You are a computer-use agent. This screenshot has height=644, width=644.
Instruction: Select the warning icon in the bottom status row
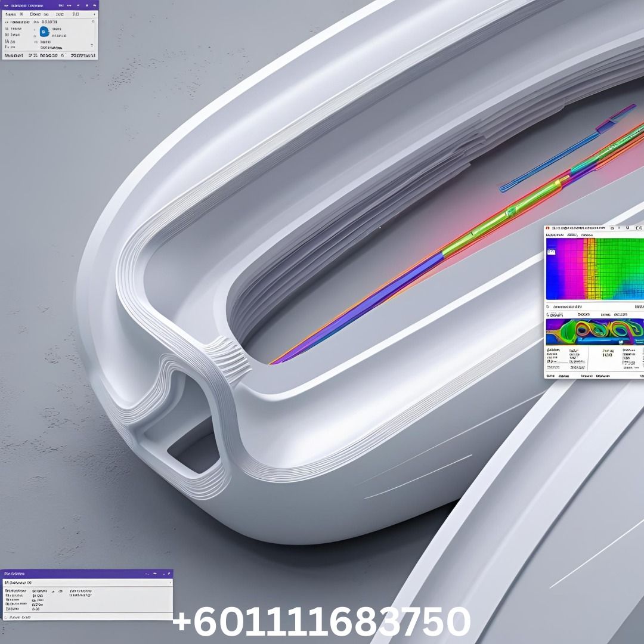coord(6,616)
